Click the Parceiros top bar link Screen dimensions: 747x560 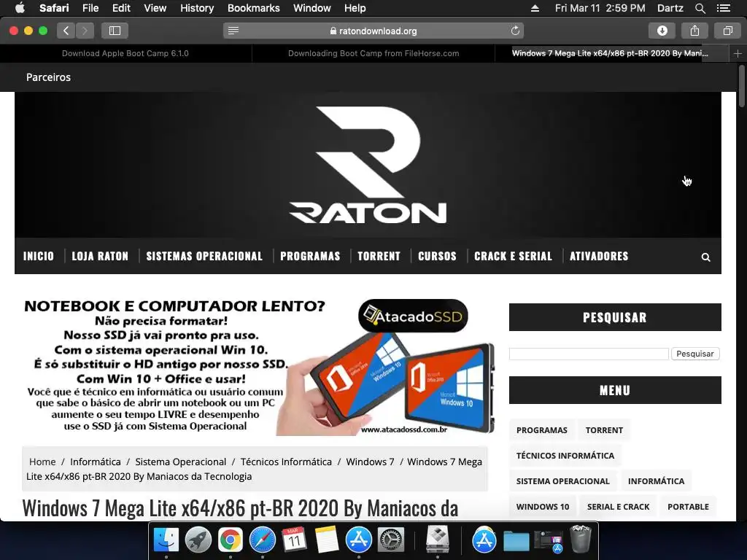pos(48,77)
